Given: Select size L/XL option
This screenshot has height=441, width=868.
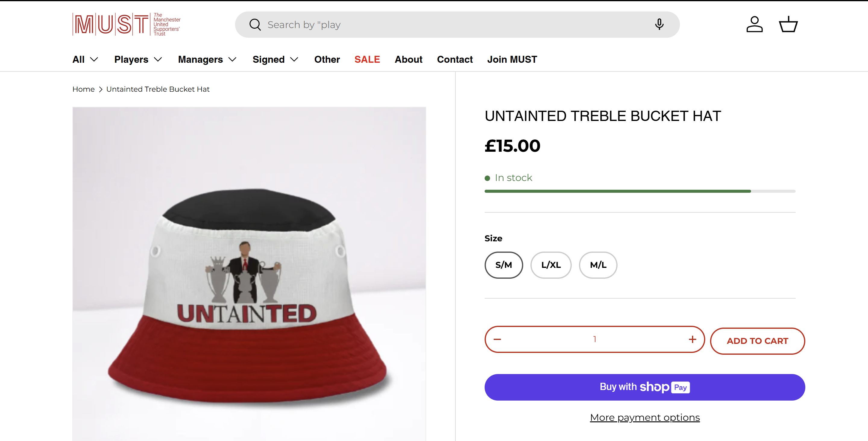Looking at the screenshot, I should (551, 265).
